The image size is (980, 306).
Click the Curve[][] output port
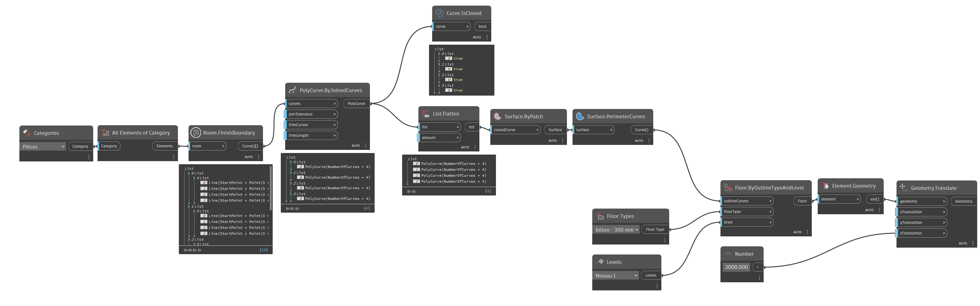[250, 146]
